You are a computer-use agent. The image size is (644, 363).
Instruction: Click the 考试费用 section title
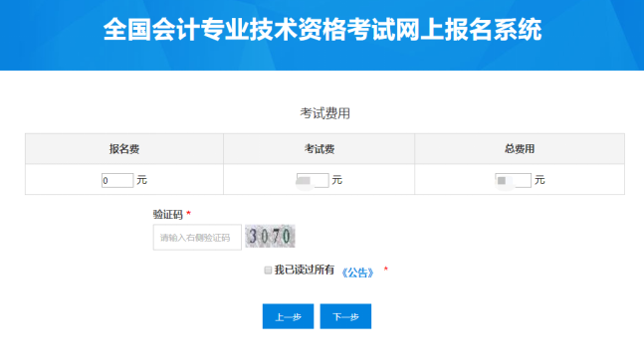(324, 113)
